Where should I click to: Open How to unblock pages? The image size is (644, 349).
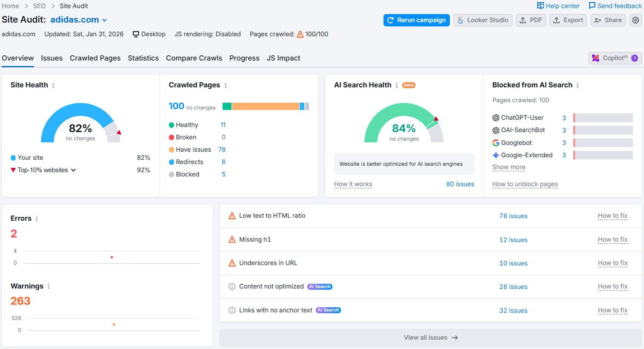[525, 184]
